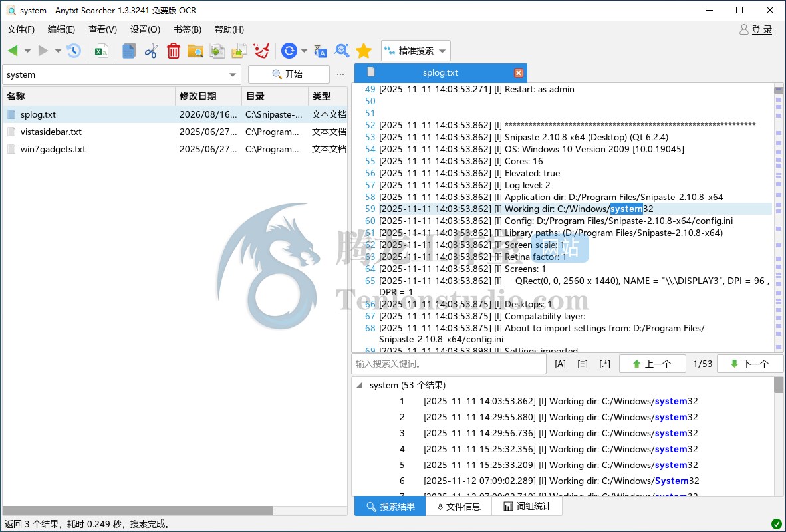
Task: Click the user icon beside 登录
Action: click(744, 29)
